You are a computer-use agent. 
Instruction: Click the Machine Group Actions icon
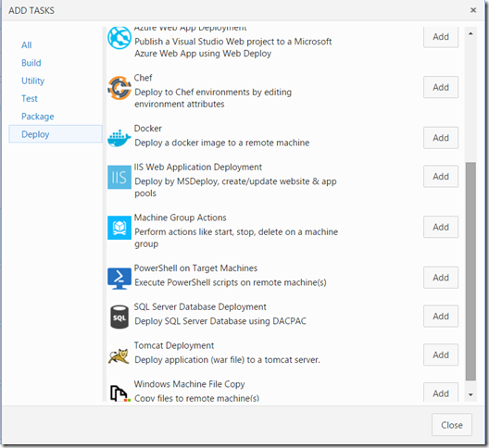(119, 228)
